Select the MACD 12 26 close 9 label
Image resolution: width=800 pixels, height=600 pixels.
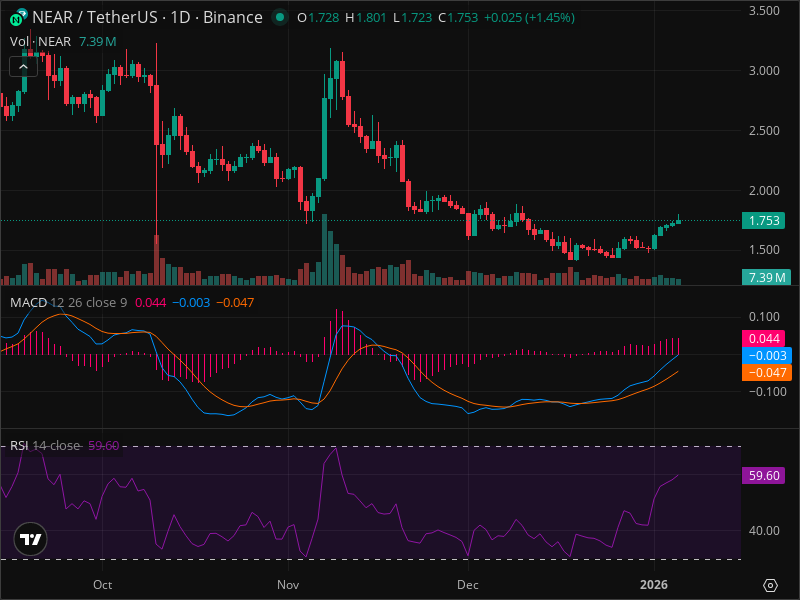68,303
